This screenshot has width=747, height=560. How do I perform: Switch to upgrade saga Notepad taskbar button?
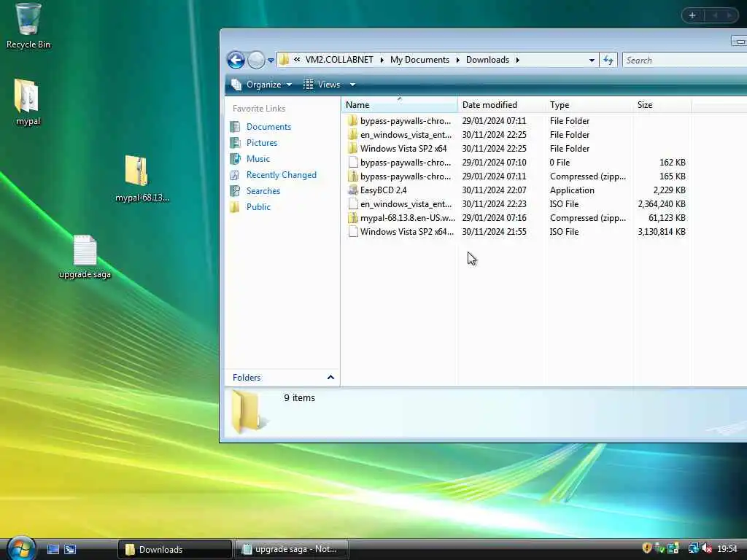(x=292, y=550)
